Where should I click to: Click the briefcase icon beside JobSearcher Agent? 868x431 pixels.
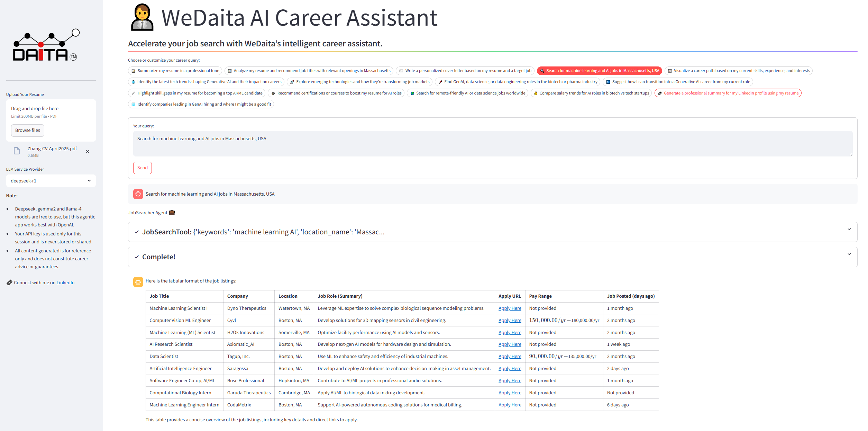point(172,213)
